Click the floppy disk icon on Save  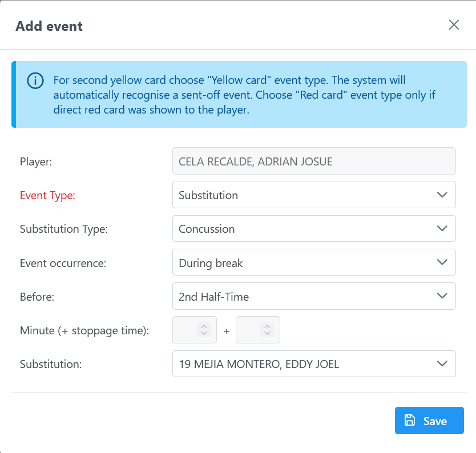point(409,420)
